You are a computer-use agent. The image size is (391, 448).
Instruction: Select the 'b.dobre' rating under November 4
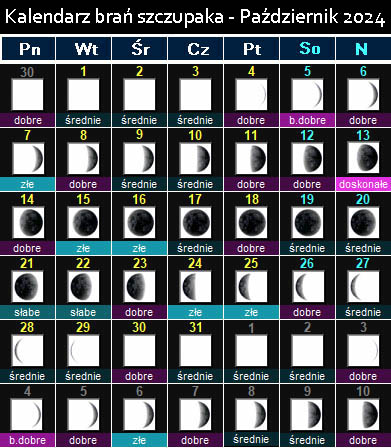[x=27, y=440]
